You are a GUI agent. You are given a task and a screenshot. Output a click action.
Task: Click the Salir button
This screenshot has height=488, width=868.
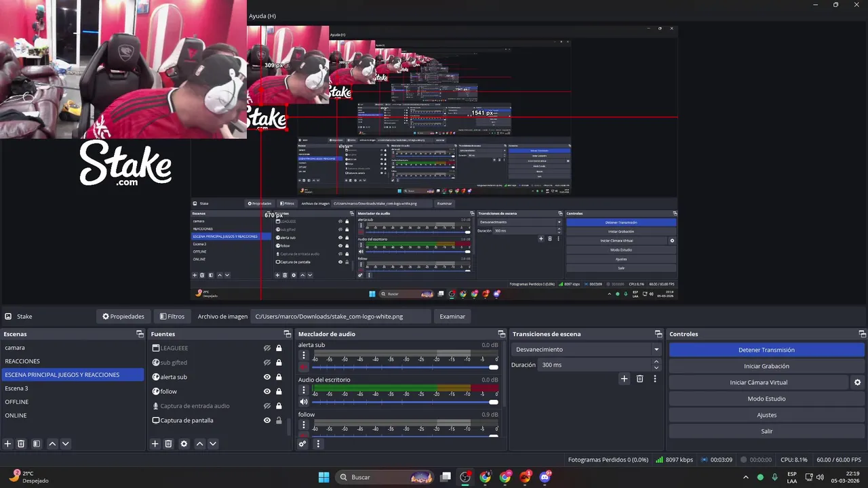766,431
